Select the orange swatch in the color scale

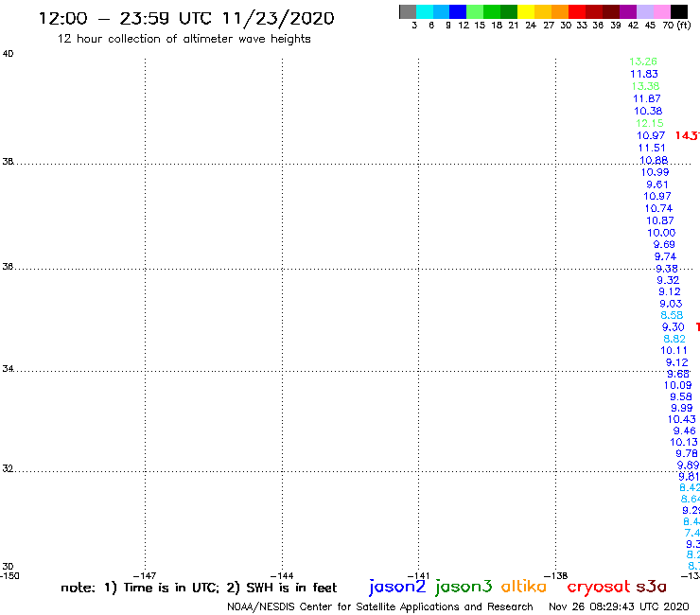click(x=560, y=11)
